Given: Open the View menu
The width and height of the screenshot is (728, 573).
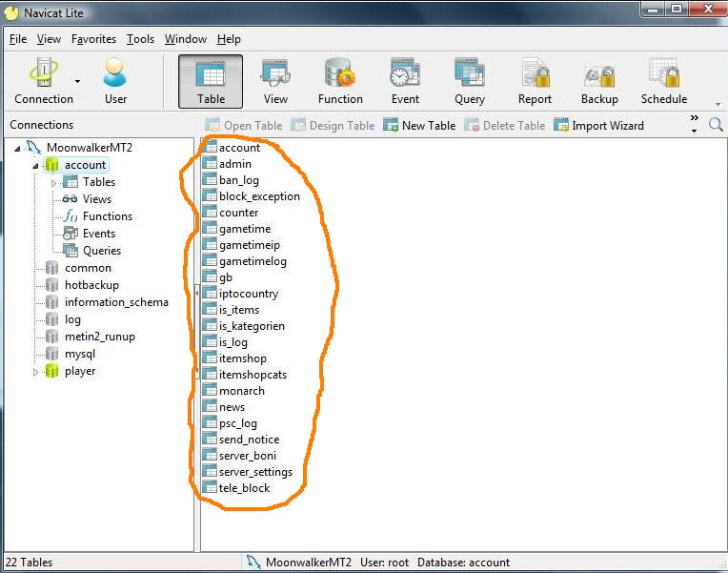Looking at the screenshot, I should (x=49, y=39).
